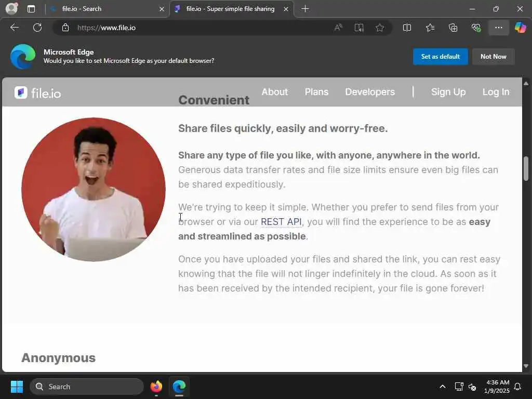
Task: Open Collections panel
Action: coord(453,28)
